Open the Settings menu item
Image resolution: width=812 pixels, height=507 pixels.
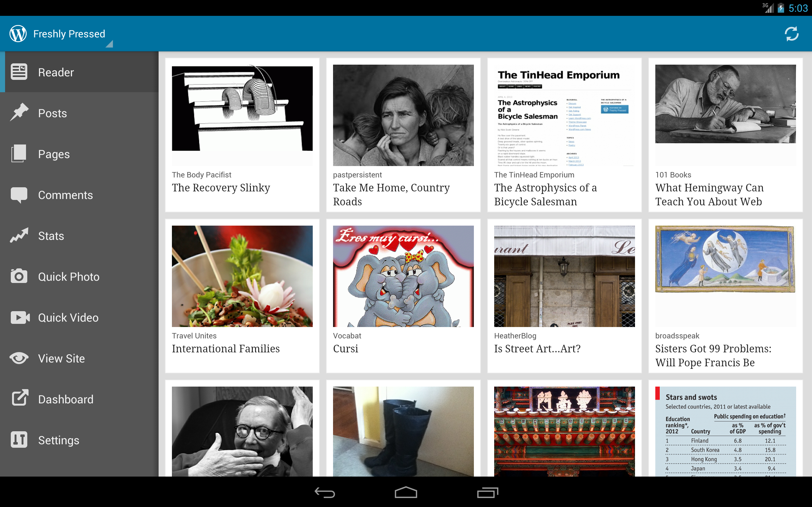[x=79, y=440]
